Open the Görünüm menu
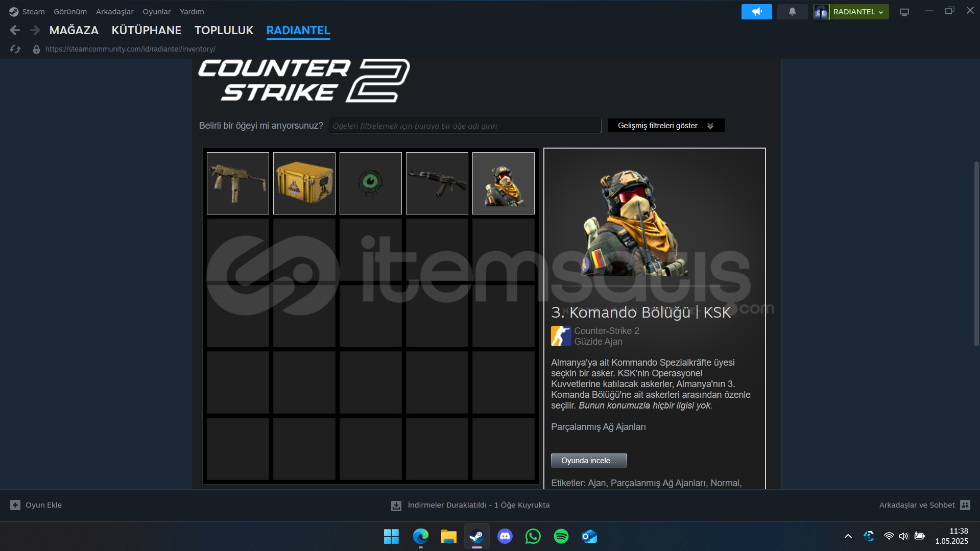This screenshot has height=551, width=980. 70,11
